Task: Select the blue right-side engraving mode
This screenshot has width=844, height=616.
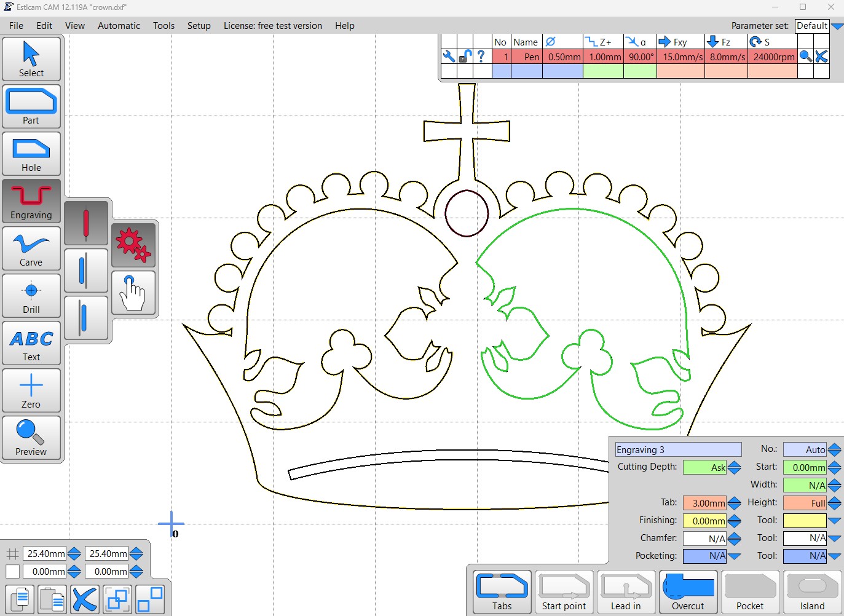Action: (x=86, y=318)
